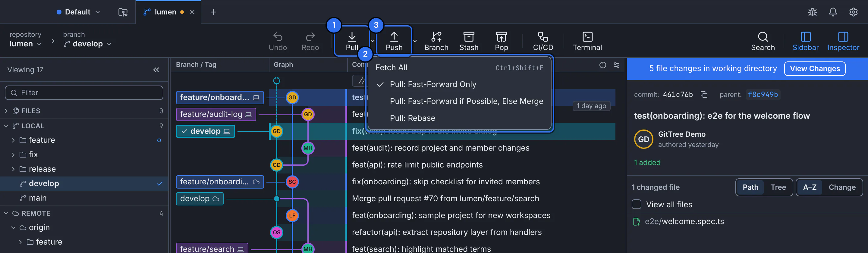Open the Terminal
Image resolution: width=868 pixels, height=253 pixels.
point(587,41)
